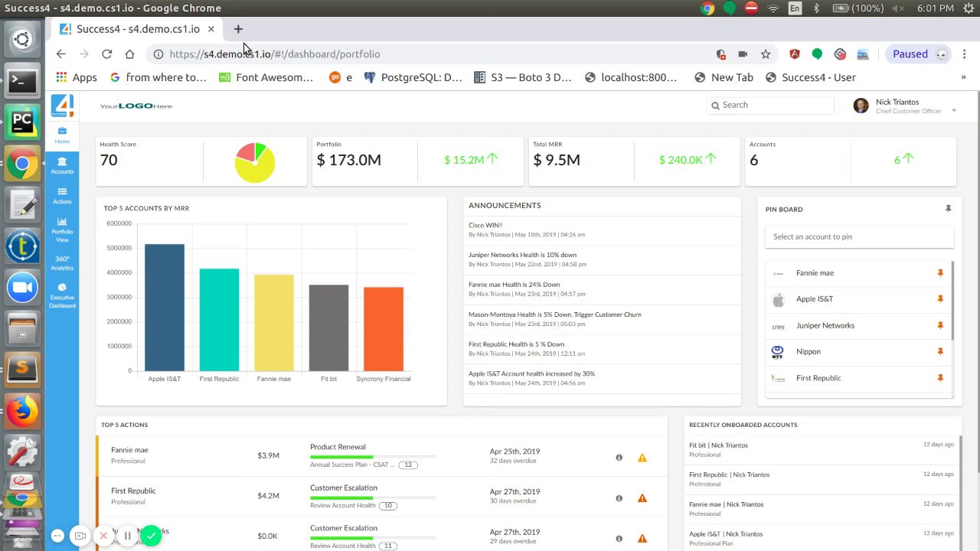Click the Pin Board header pin icon

click(x=948, y=209)
